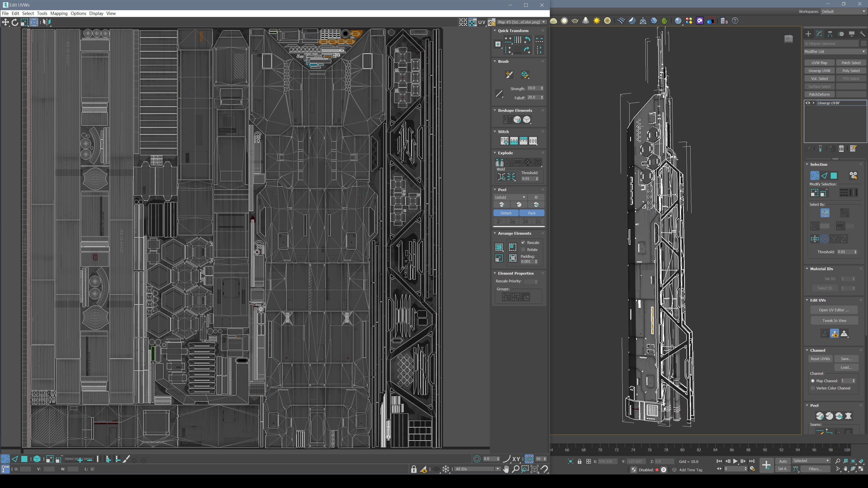This screenshot has width=868, height=488.
Task: Click the Poly Select modifier button
Action: click(851, 71)
